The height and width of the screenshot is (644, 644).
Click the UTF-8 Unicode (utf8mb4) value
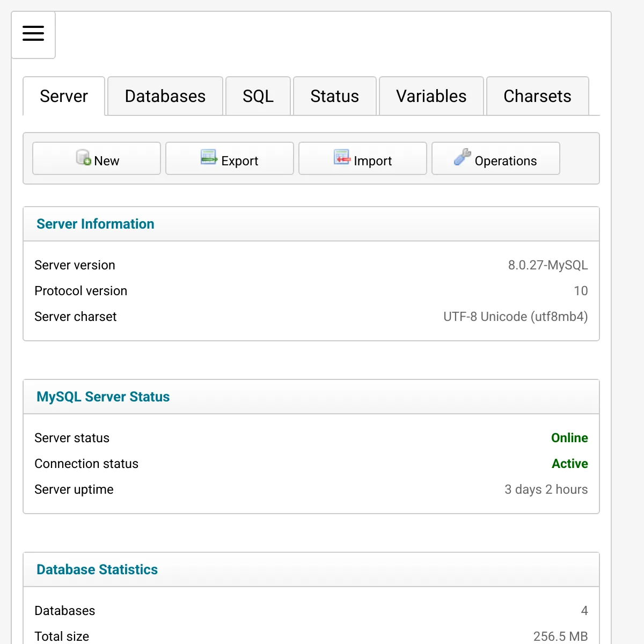(516, 317)
